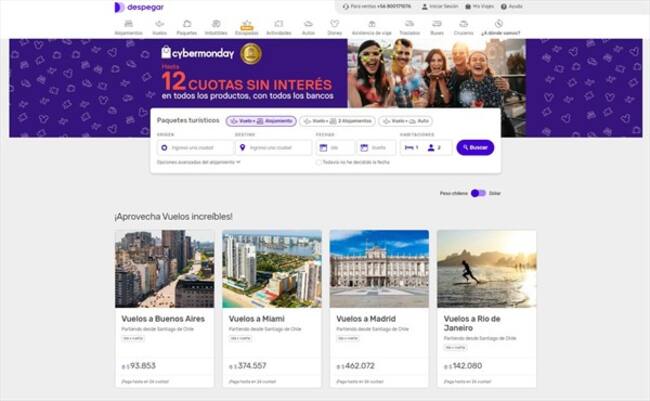The image size is (650, 401).
Task: Open the Alojamientos category icon
Action: point(128,26)
